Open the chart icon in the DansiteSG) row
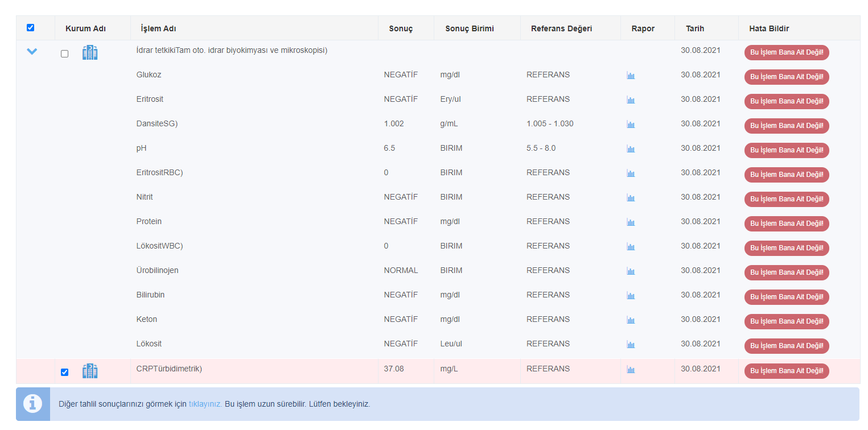The image size is (868, 430). point(631,125)
